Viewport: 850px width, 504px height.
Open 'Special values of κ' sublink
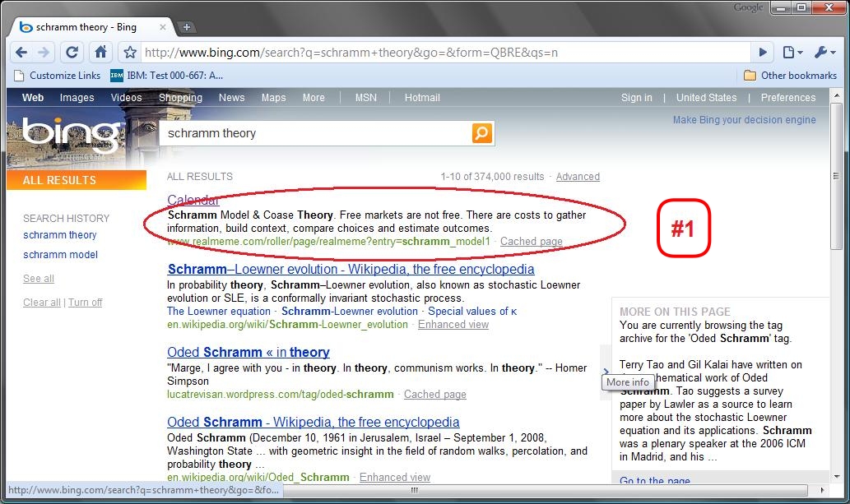tap(472, 311)
